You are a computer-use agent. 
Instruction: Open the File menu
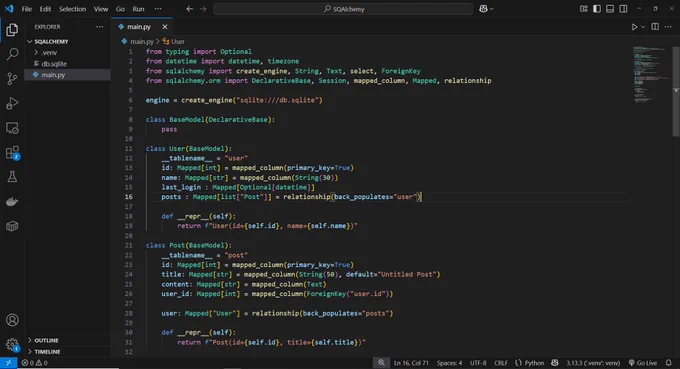click(x=26, y=9)
